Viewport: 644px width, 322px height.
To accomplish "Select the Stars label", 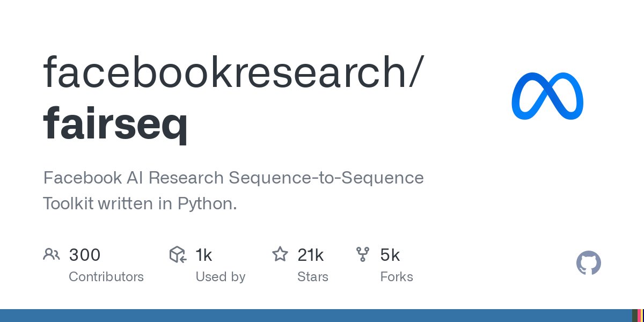I will pyautogui.click(x=312, y=277).
